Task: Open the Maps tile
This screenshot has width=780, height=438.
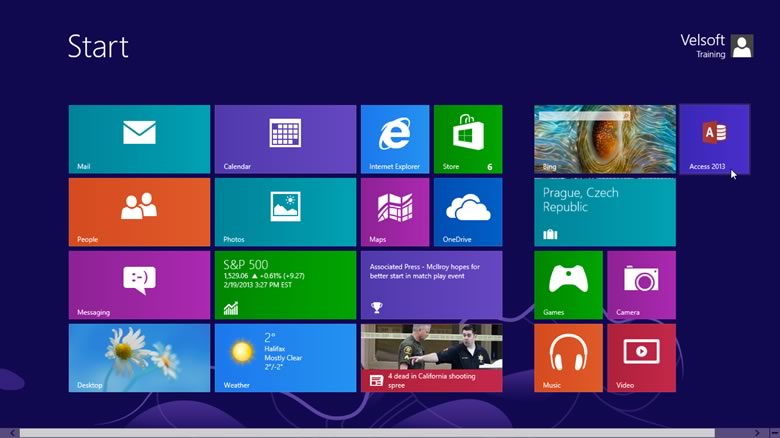Action: (x=394, y=212)
